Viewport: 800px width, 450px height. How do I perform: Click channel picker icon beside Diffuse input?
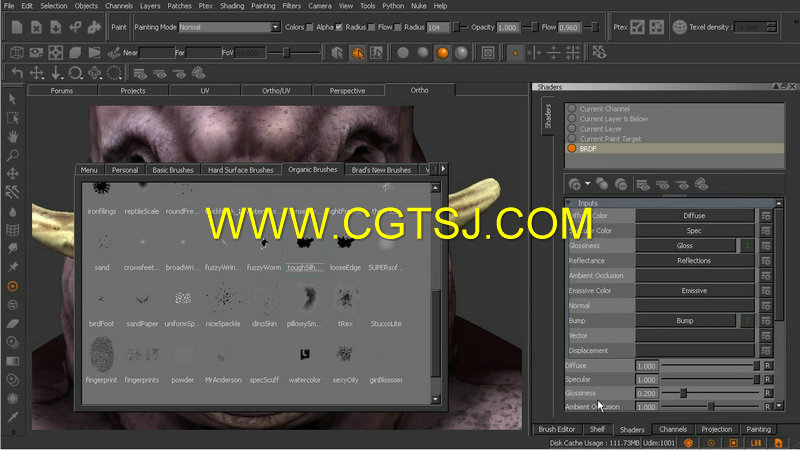point(766,216)
